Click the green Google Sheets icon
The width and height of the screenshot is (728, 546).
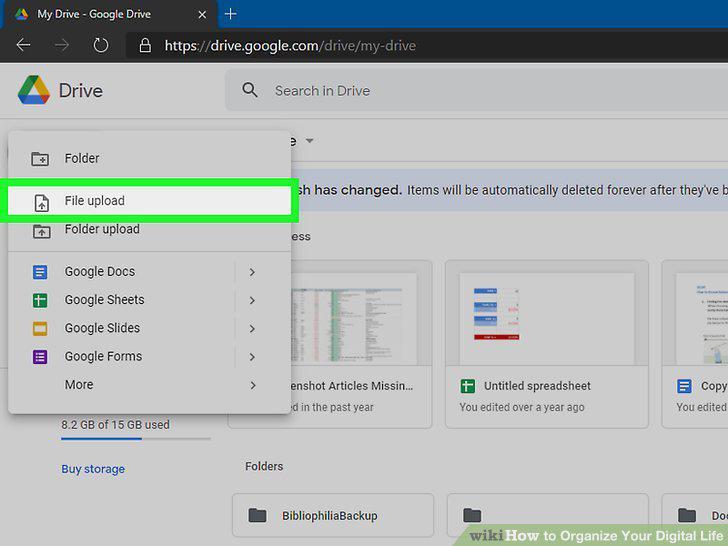tap(40, 300)
